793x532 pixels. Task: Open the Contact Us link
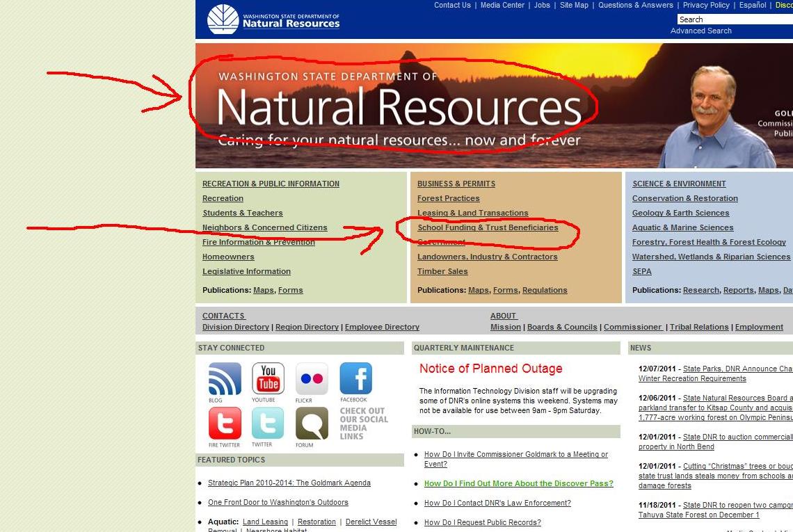click(452, 5)
